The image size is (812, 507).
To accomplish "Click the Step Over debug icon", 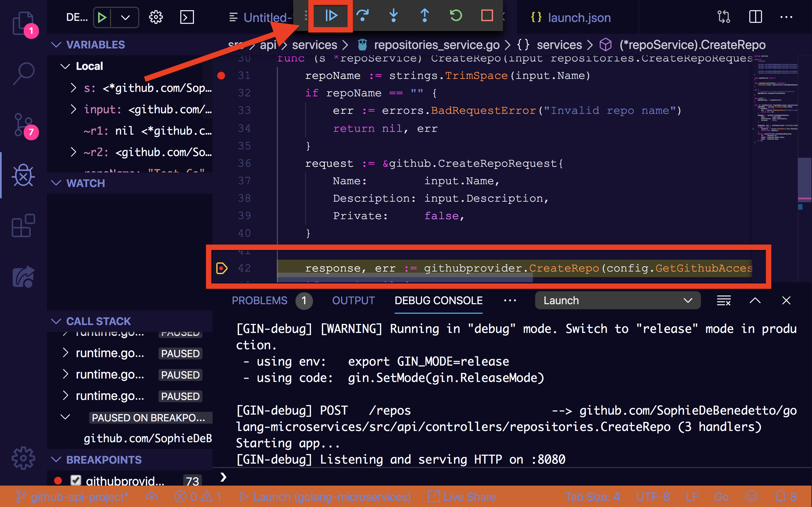I will pos(362,16).
